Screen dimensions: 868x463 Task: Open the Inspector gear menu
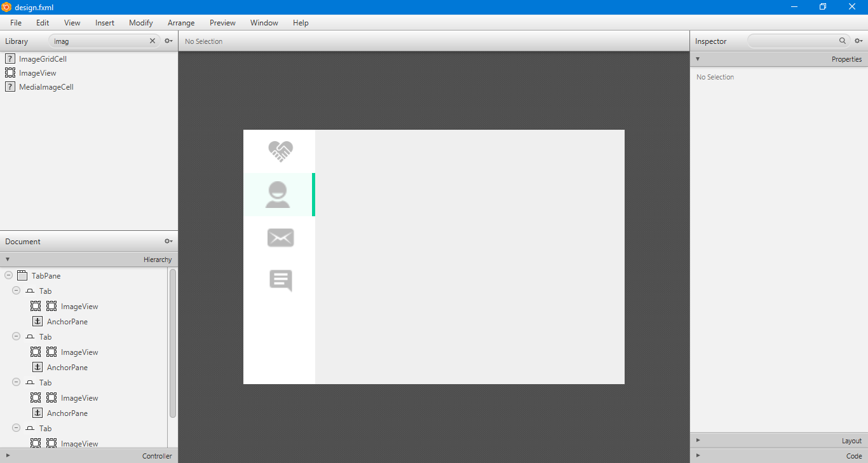coord(858,41)
